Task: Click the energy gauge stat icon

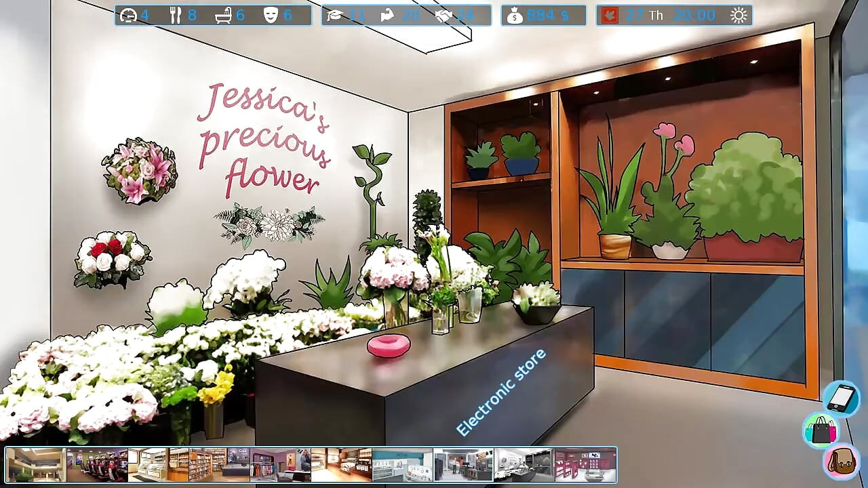Action: click(129, 15)
